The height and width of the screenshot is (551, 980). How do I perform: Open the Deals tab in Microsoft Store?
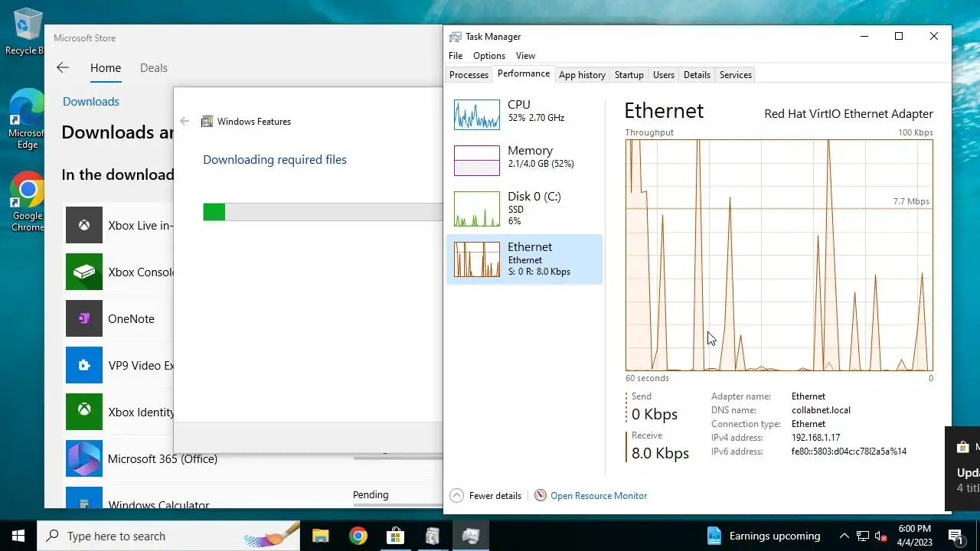coord(154,68)
